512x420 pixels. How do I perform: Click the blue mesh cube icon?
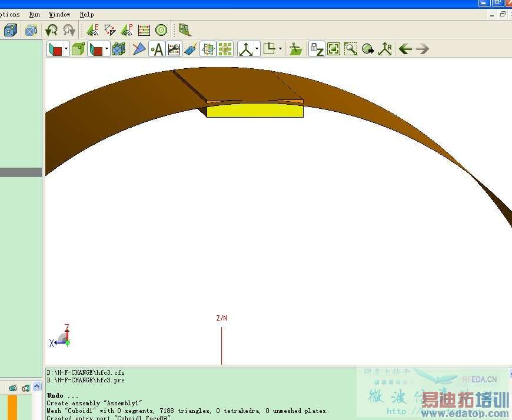[x=11, y=31]
